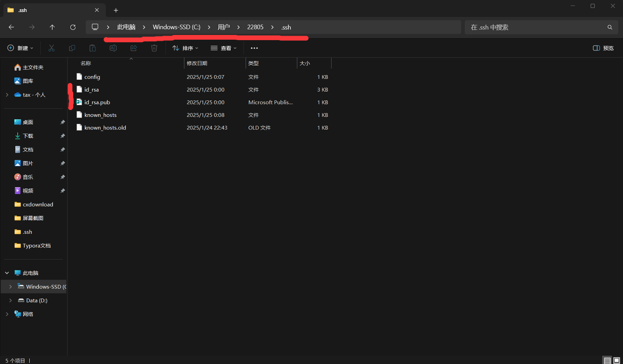The width and height of the screenshot is (623, 364).
Task: Open the New (新建) dropdown
Action: (20, 48)
